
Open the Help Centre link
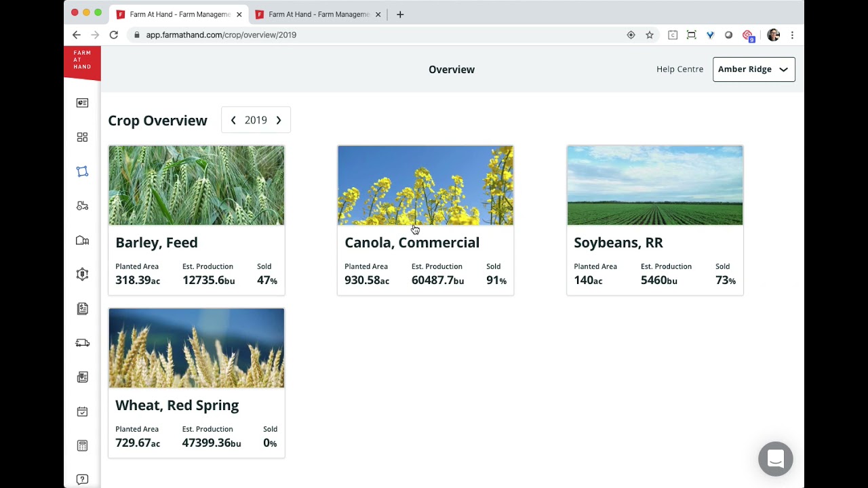click(x=679, y=69)
